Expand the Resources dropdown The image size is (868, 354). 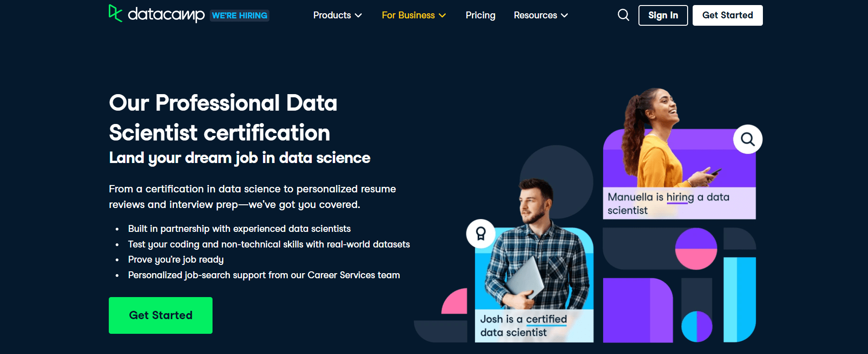[541, 15]
